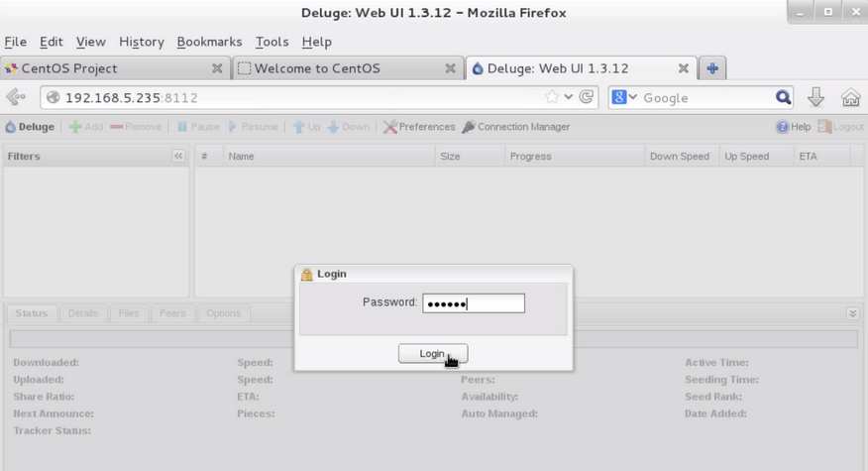The width and height of the screenshot is (868, 471).
Task: Switch to the Peers tab
Action: 172,313
